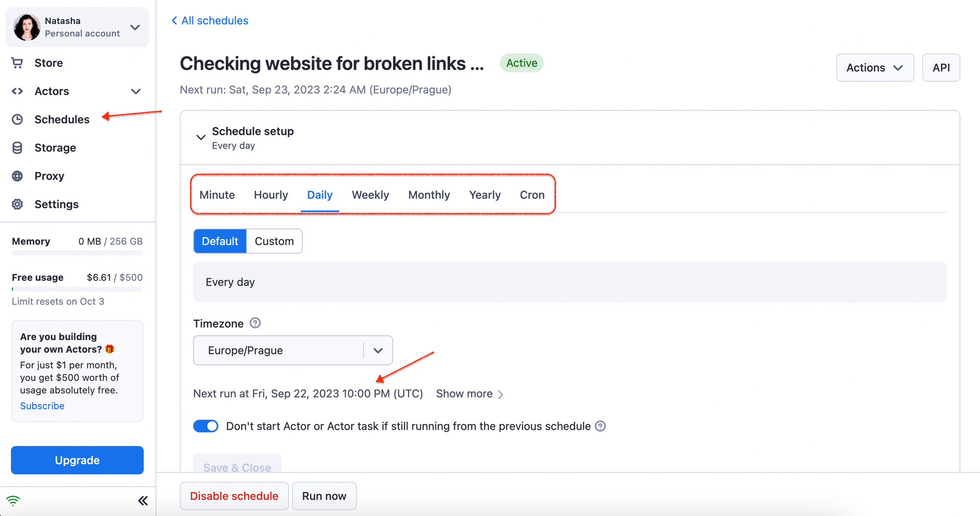Screen dimensions: 980x516
Task: Open the Storage section
Action: (x=55, y=147)
